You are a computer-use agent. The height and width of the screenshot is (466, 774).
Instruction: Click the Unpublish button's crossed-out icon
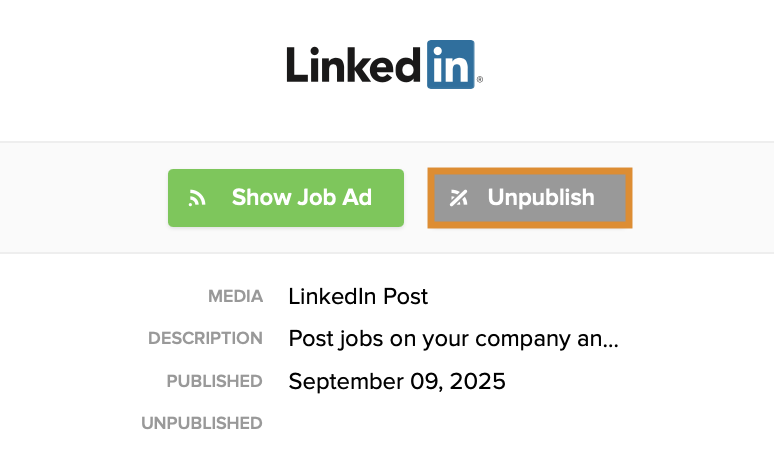coord(459,198)
